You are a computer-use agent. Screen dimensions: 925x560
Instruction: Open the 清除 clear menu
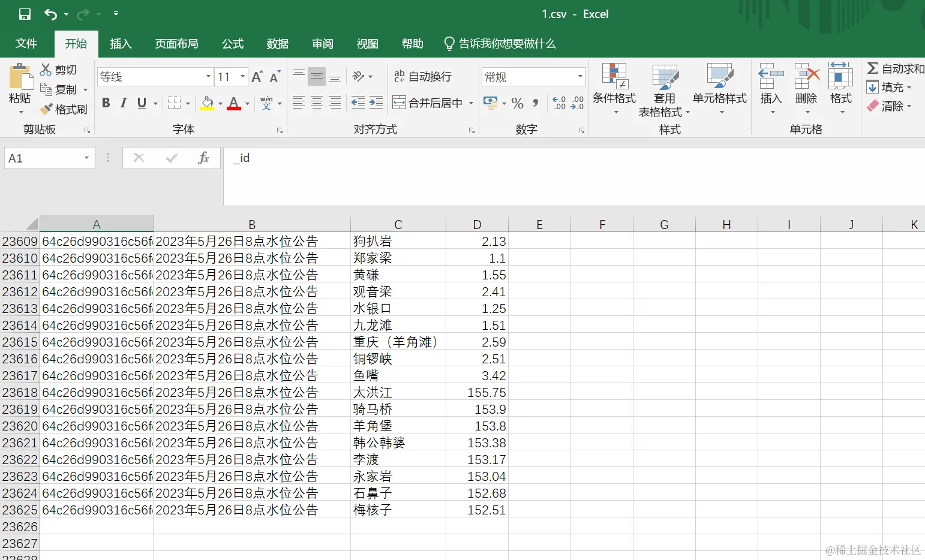point(889,106)
